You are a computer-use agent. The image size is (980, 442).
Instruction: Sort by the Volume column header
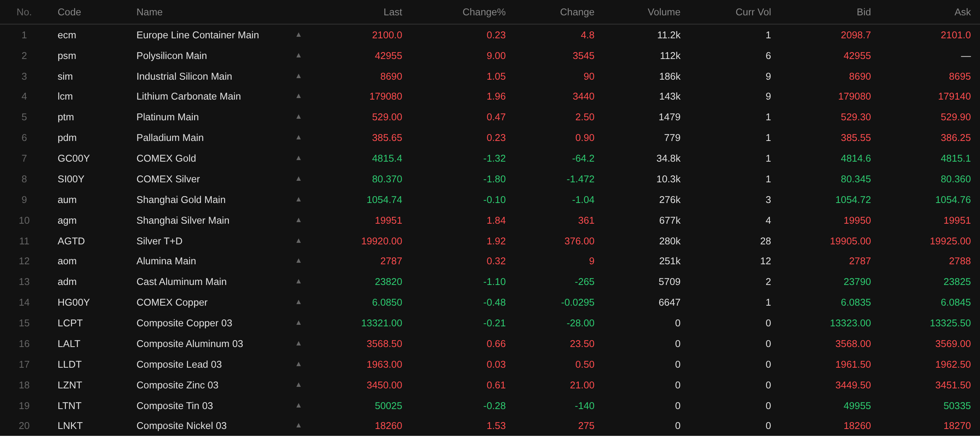664,12
